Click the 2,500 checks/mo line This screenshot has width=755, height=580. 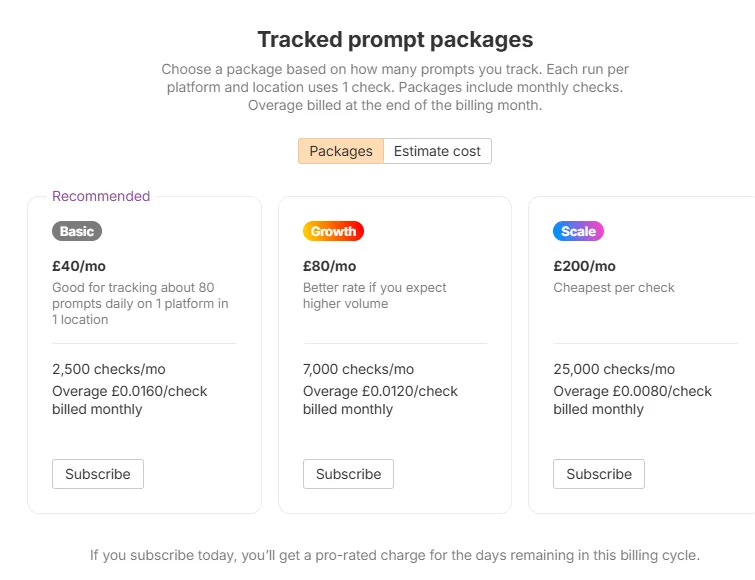(107, 369)
